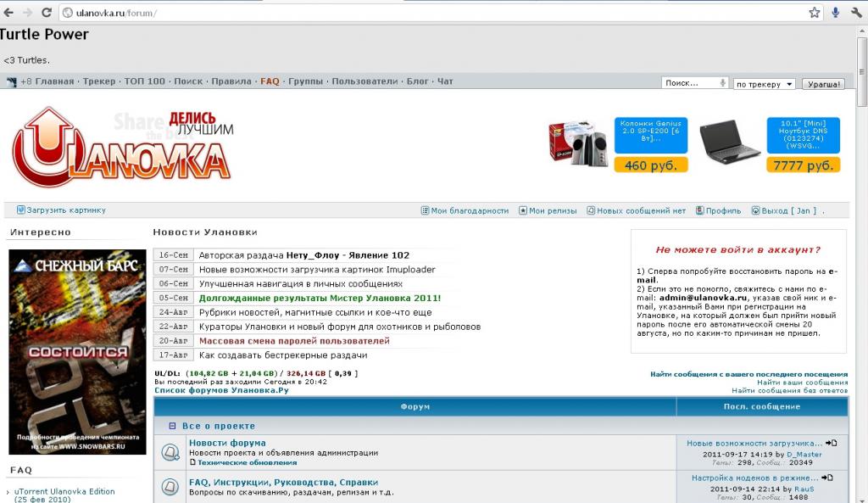Open news Рубрики новостей, магнитные ссылки
Viewport: 868px width, 503px height.
pyautogui.click(x=315, y=312)
